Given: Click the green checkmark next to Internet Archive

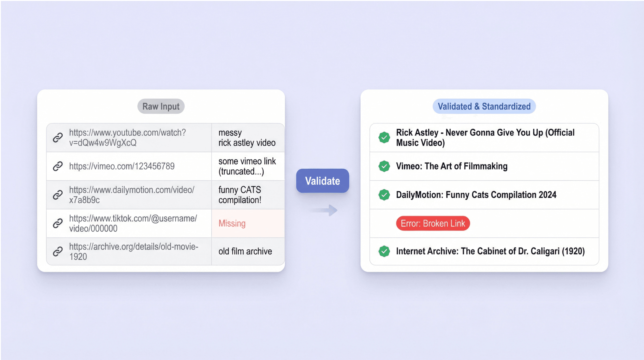Looking at the screenshot, I should click(x=384, y=251).
